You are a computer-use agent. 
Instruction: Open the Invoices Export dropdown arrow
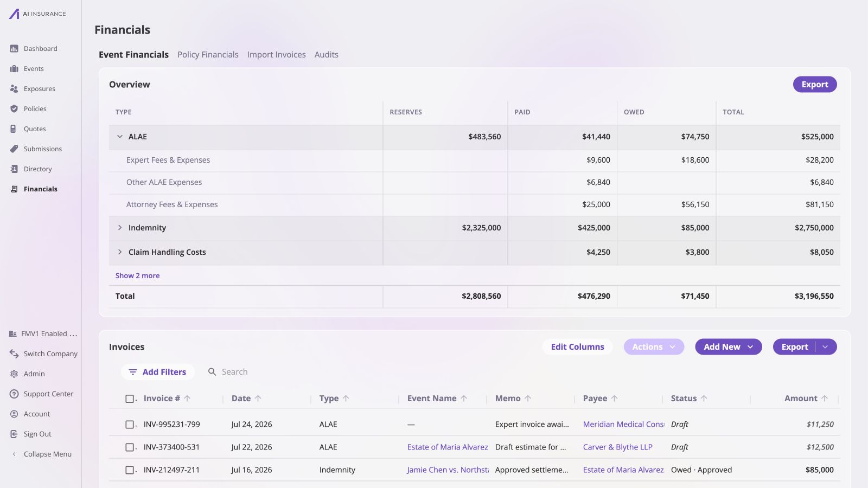pyautogui.click(x=826, y=347)
